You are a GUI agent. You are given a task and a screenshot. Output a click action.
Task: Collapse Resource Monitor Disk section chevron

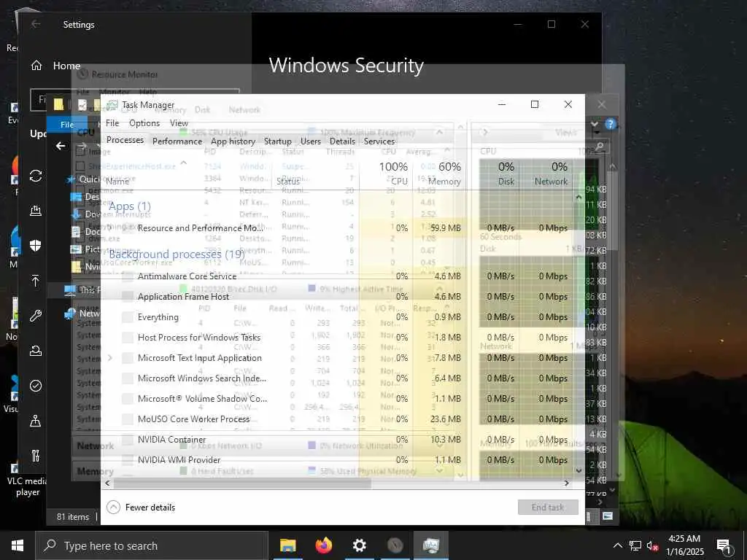tap(439, 289)
